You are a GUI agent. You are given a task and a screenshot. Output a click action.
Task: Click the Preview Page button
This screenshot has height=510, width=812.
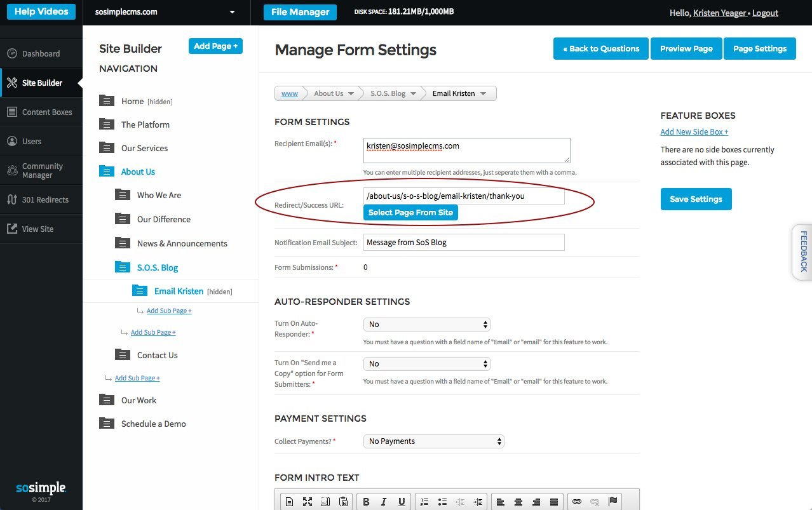tap(686, 49)
